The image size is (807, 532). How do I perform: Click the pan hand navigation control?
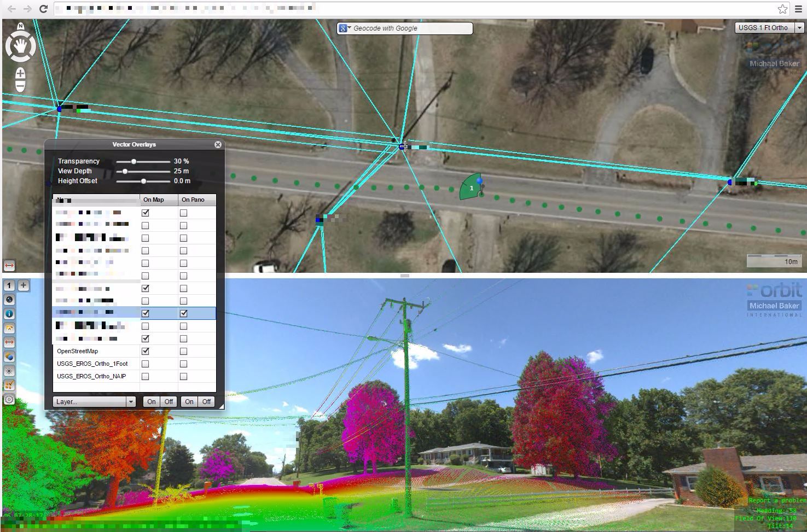pos(21,46)
